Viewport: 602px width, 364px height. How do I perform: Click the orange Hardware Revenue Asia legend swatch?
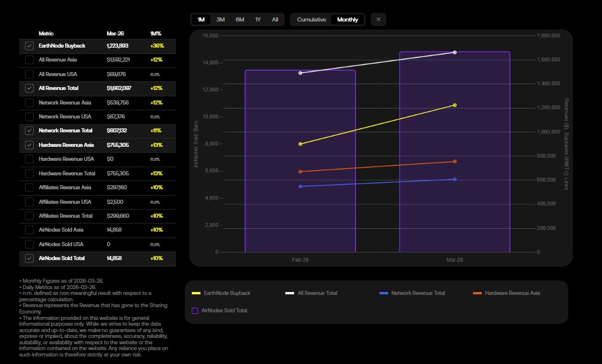coord(477,293)
